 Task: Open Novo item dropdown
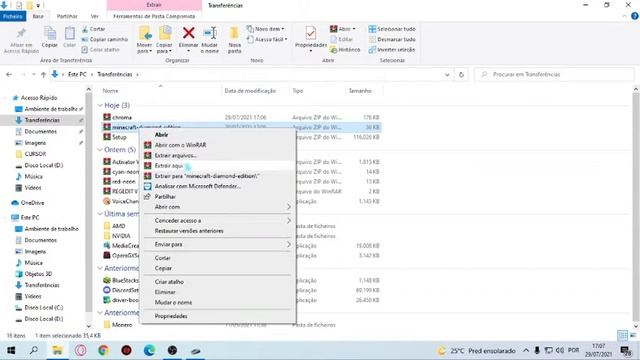point(265,29)
